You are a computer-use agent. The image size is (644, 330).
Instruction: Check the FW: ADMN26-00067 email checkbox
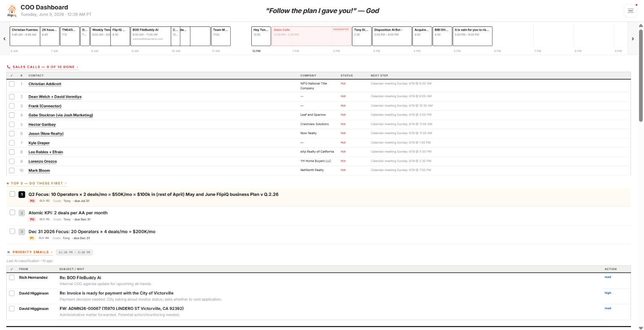pyautogui.click(x=12, y=309)
